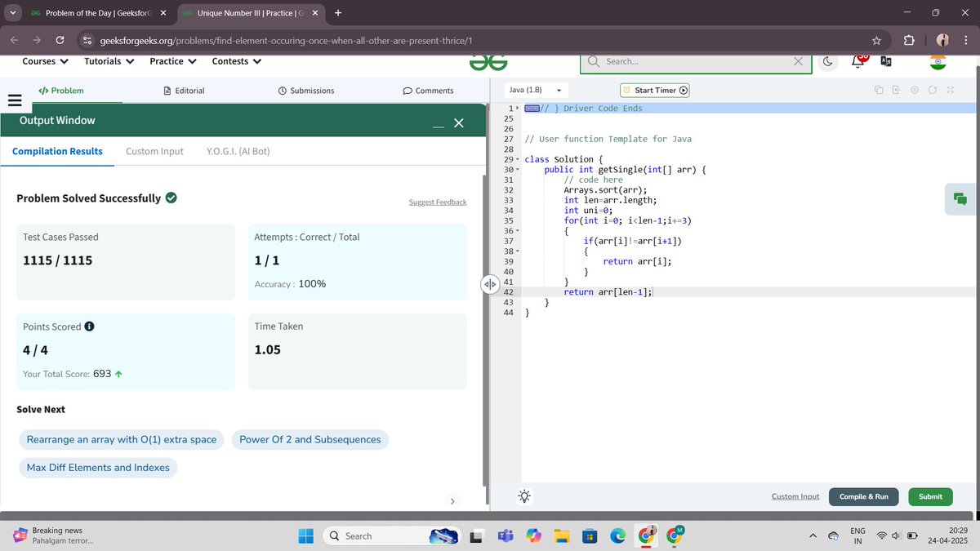Viewport: 980px width, 551px height.
Task: Select the Compilation Results tab
Action: [57, 151]
